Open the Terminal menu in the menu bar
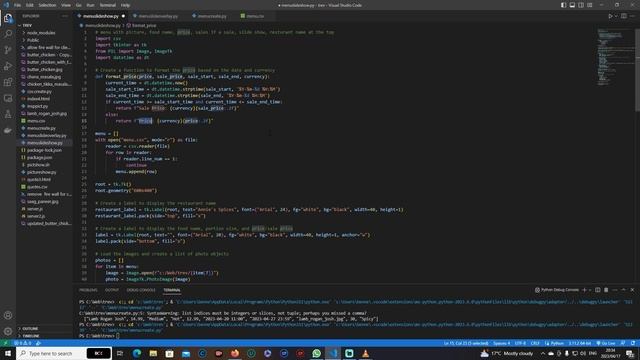This screenshot has height=360, width=640. click(x=108, y=5)
